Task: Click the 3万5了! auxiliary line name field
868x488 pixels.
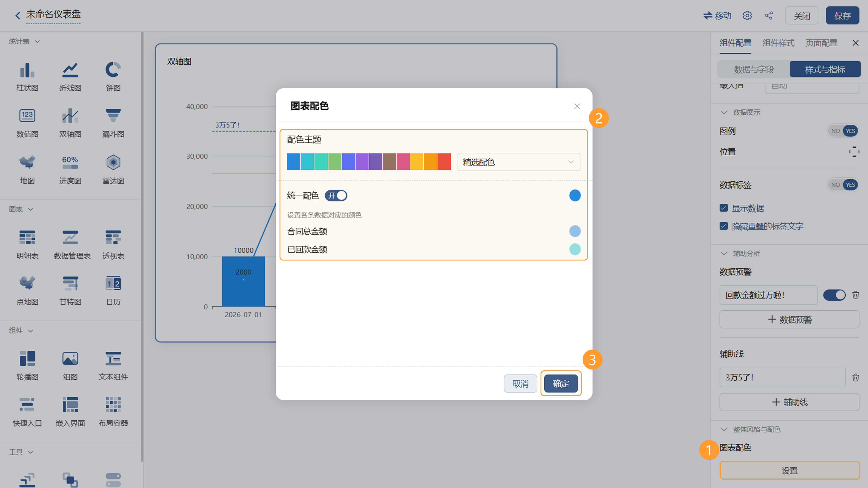Action: [x=783, y=377]
